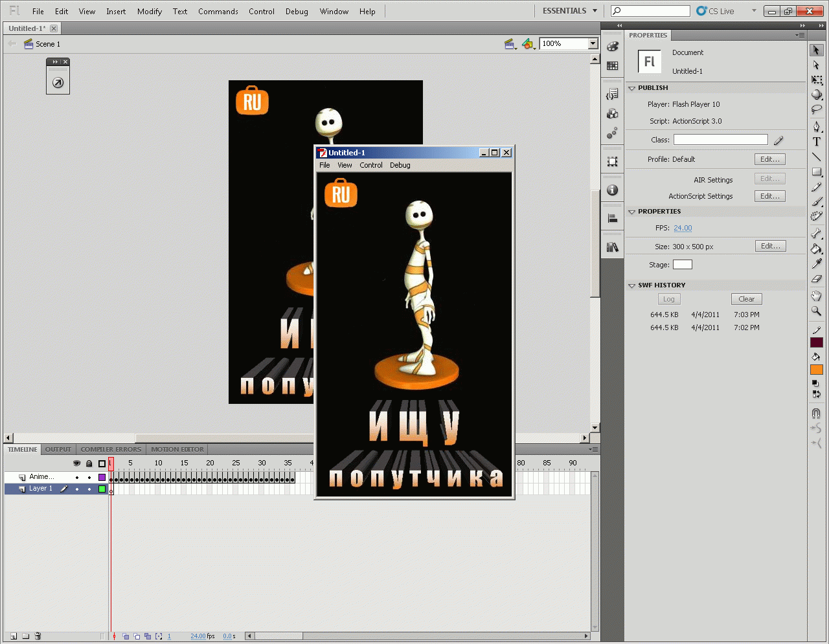The image size is (829, 644).
Task: Pick the Eraser tool
Action: click(816, 279)
